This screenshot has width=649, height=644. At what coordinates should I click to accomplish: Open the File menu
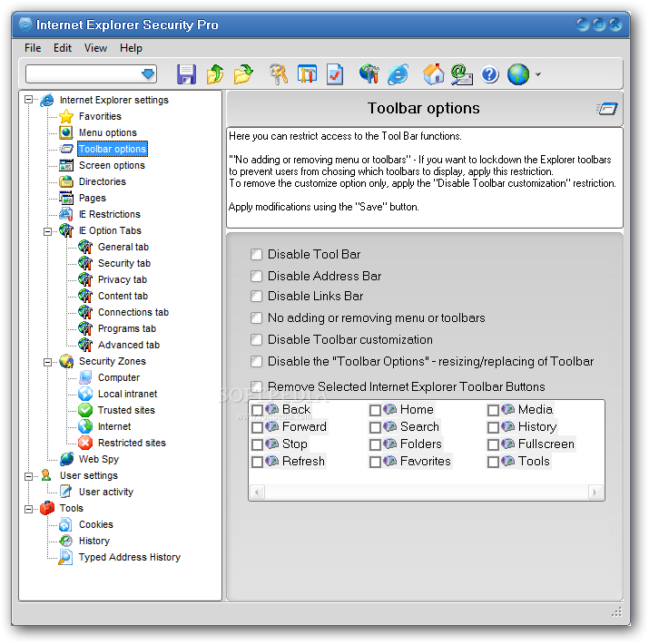point(33,48)
